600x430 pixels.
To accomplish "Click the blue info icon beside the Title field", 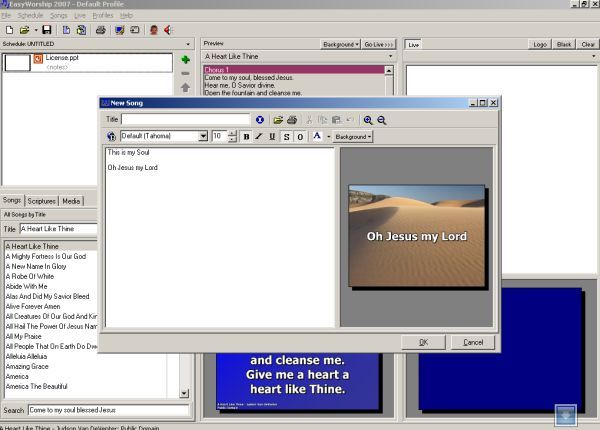I will pyautogui.click(x=260, y=120).
